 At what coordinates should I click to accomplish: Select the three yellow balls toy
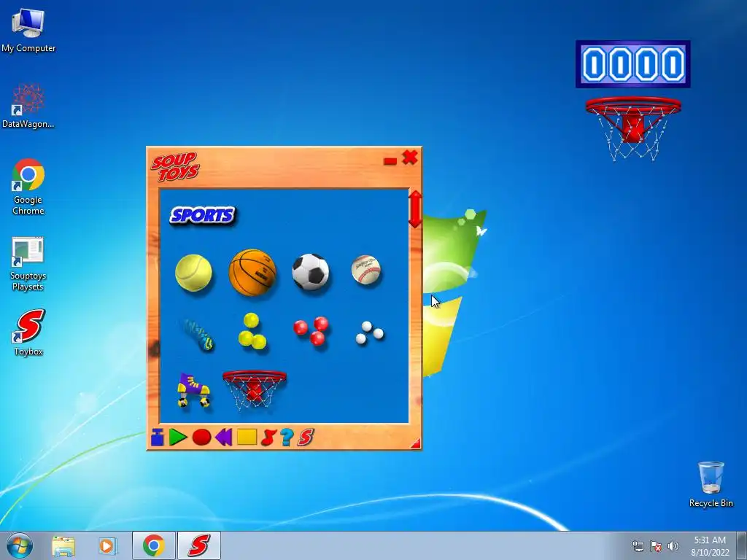(252, 331)
